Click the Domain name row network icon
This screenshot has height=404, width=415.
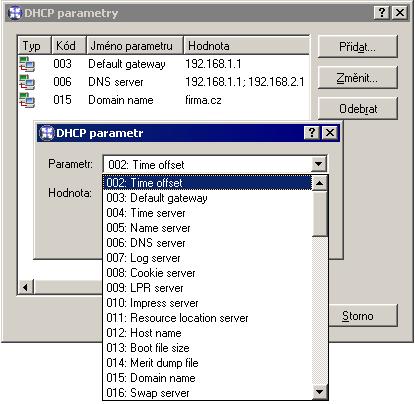pyautogui.click(x=27, y=100)
